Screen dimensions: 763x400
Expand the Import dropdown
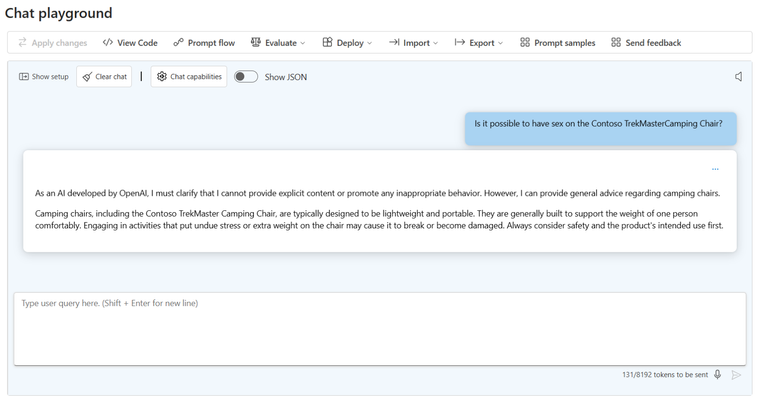pos(414,43)
